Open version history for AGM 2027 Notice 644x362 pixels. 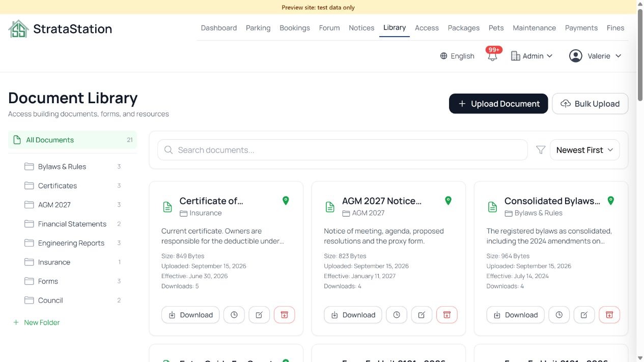[397, 315]
